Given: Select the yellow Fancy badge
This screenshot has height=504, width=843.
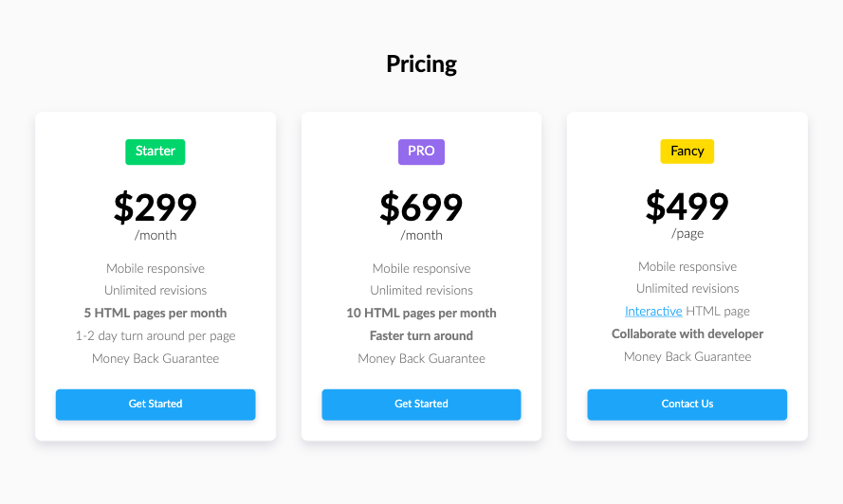Looking at the screenshot, I should pyautogui.click(x=687, y=151).
